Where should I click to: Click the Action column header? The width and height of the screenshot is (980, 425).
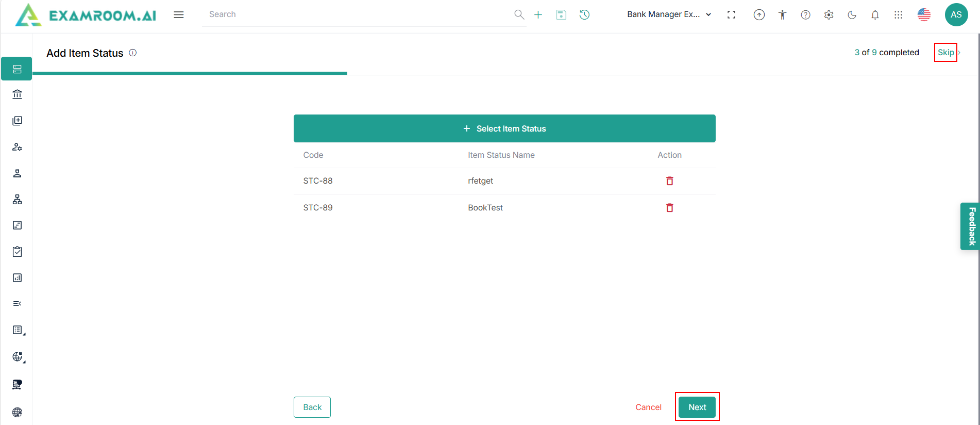tap(669, 155)
